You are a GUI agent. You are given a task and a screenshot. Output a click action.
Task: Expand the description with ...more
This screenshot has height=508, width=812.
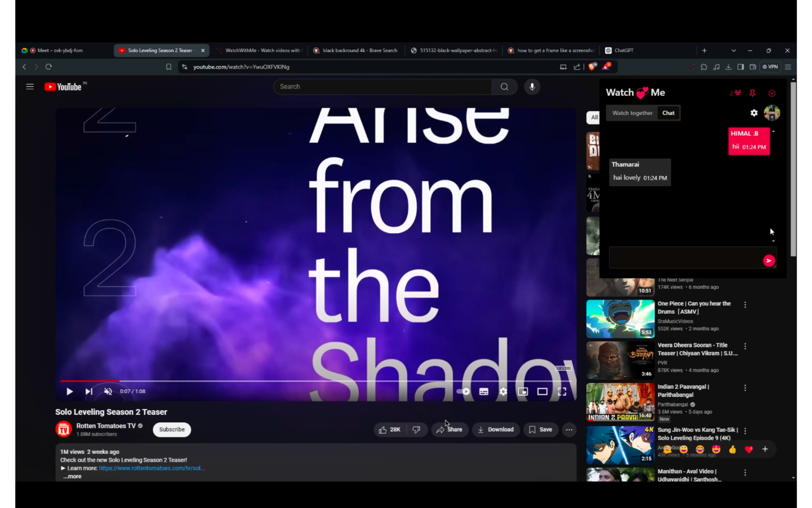tap(72, 476)
